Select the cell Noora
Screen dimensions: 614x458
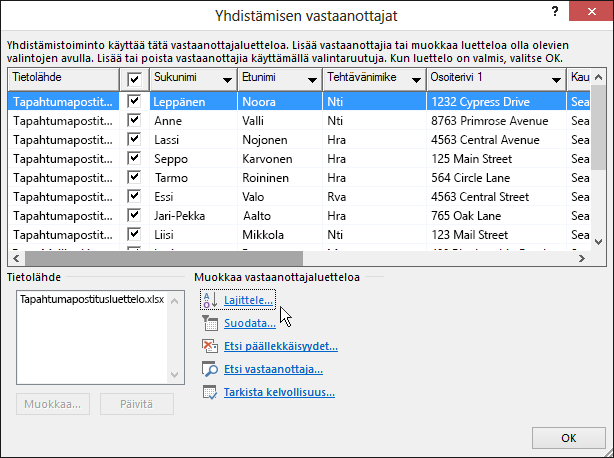[280, 102]
